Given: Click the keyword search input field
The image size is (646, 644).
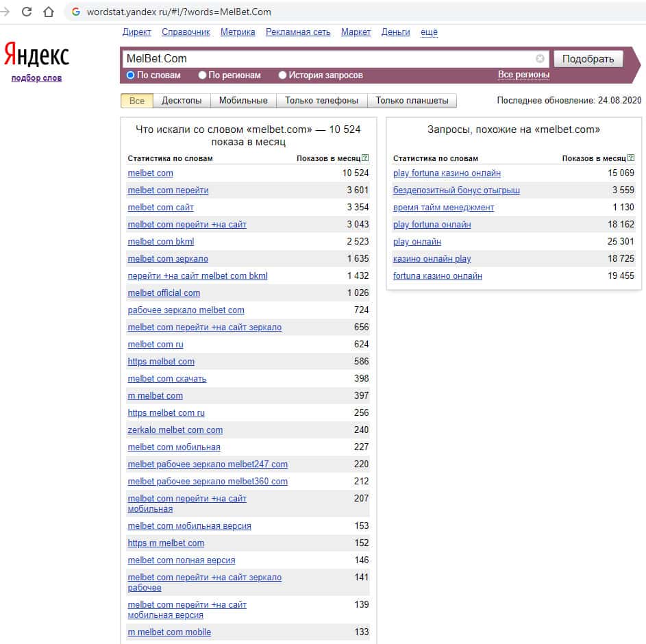Looking at the screenshot, I should click(329, 59).
